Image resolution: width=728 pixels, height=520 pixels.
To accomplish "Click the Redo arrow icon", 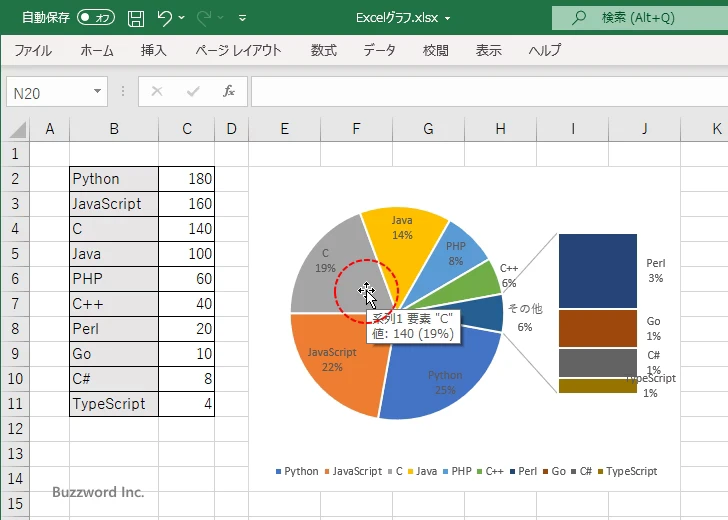I will pos(205,18).
